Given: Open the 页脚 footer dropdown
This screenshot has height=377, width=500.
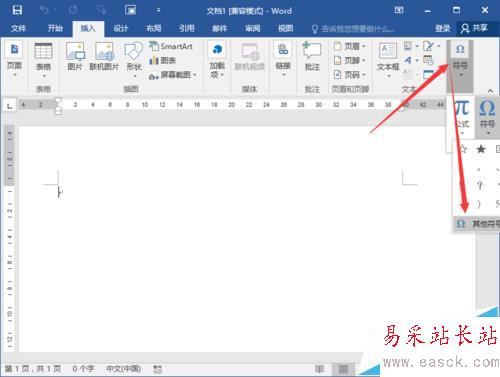Looking at the screenshot, I should pyautogui.click(x=349, y=60).
